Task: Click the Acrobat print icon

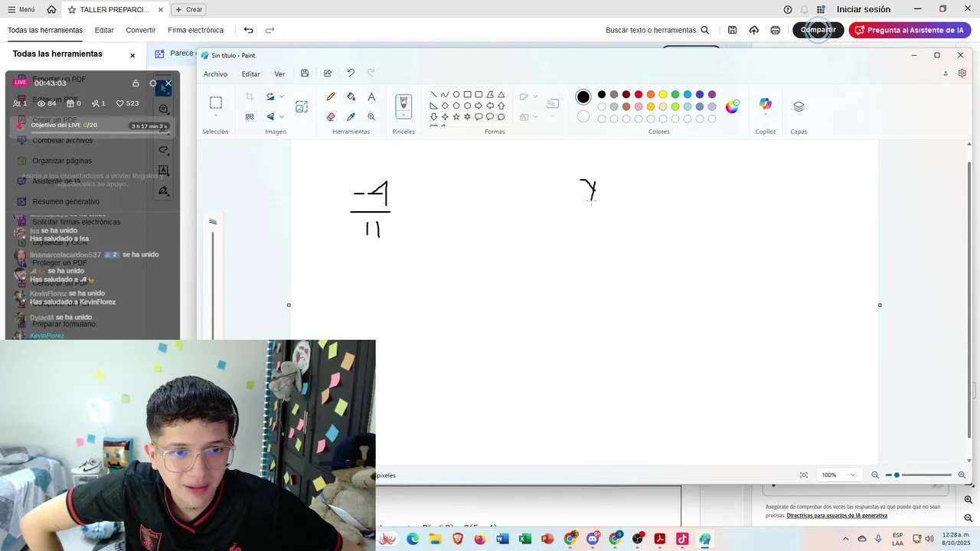Action: click(x=776, y=30)
